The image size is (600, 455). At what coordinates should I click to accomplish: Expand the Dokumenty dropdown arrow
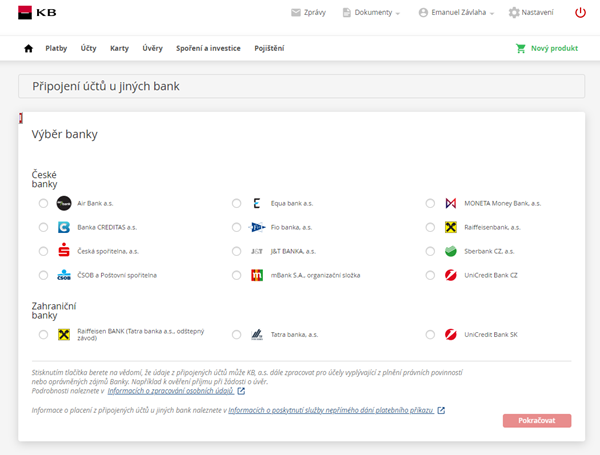(x=398, y=13)
